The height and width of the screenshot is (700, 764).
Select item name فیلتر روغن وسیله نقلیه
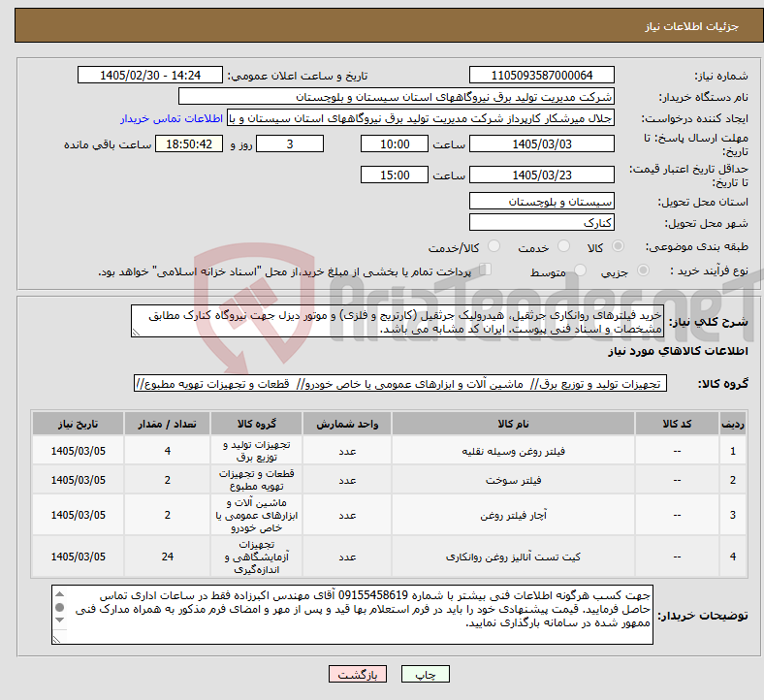tap(513, 451)
